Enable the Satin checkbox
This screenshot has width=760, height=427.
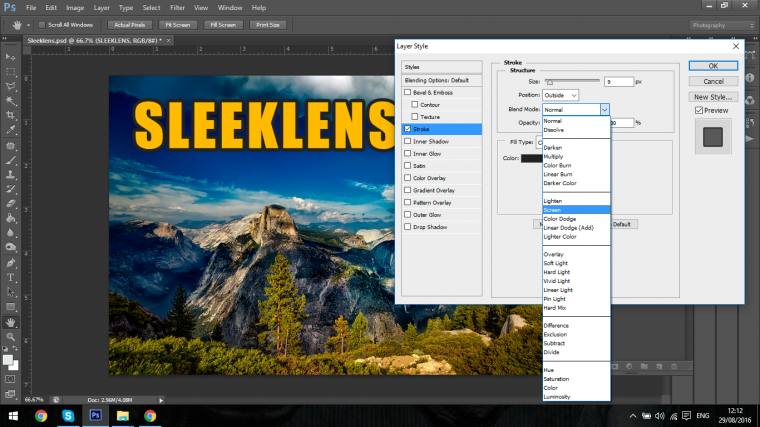click(408, 165)
